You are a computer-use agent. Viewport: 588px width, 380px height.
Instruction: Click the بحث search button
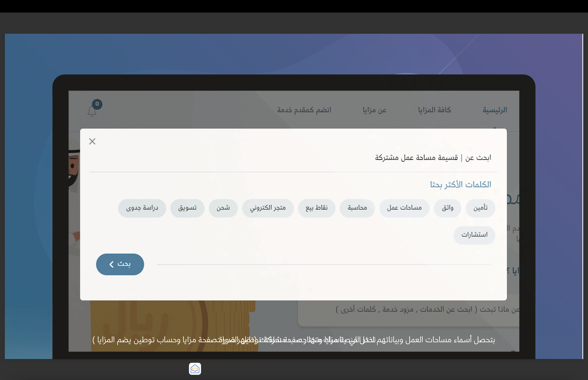coord(120,264)
